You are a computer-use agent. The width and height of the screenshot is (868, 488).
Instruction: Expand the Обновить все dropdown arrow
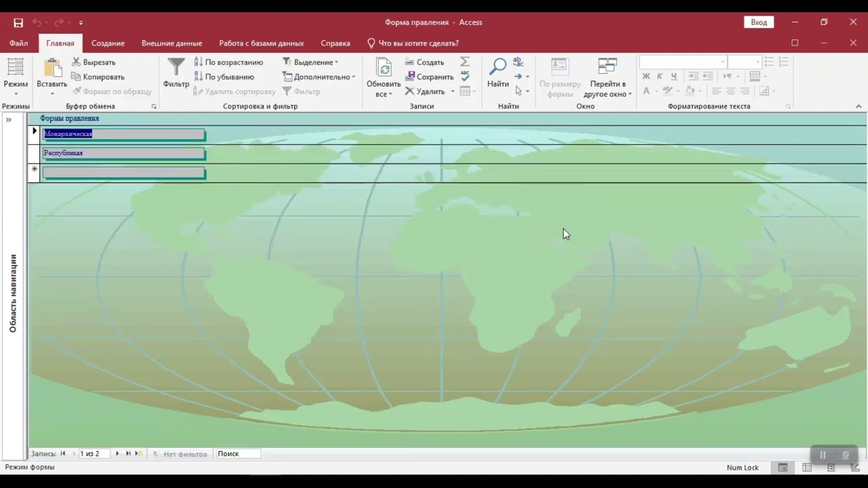391,94
